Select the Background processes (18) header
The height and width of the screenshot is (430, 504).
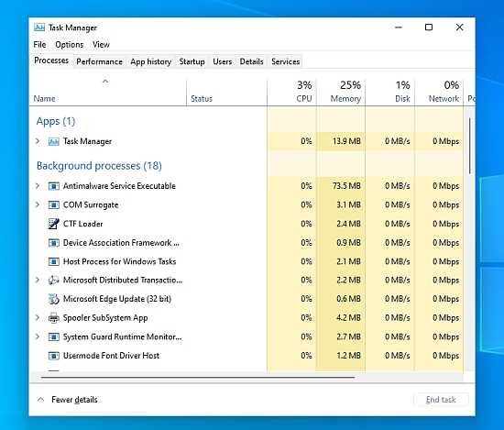click(99, 166)
